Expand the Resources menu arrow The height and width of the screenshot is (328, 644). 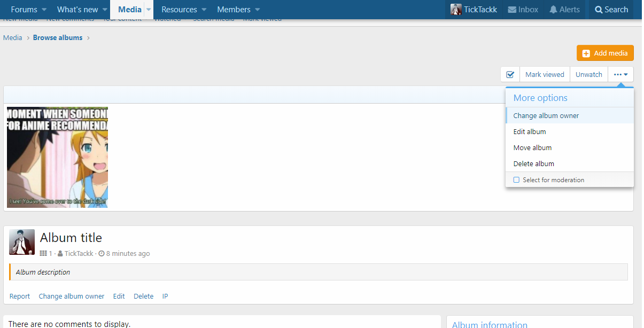pos(204,10)
